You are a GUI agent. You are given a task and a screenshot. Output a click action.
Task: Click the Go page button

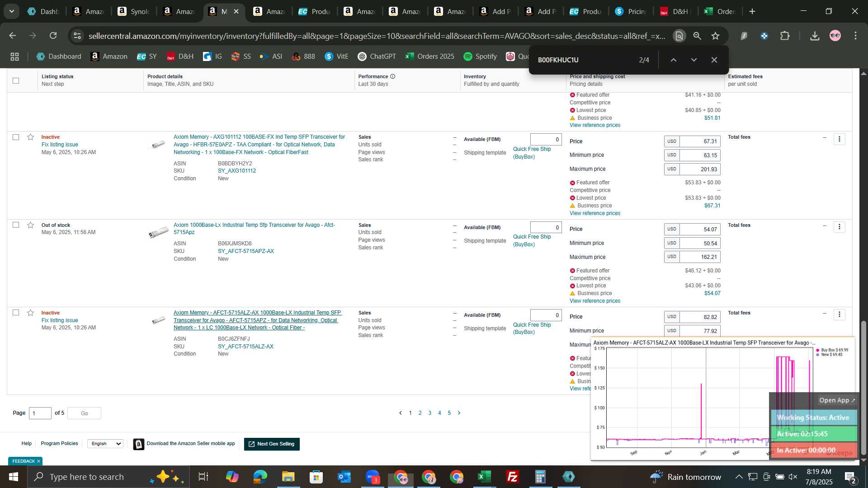[84, 413]
